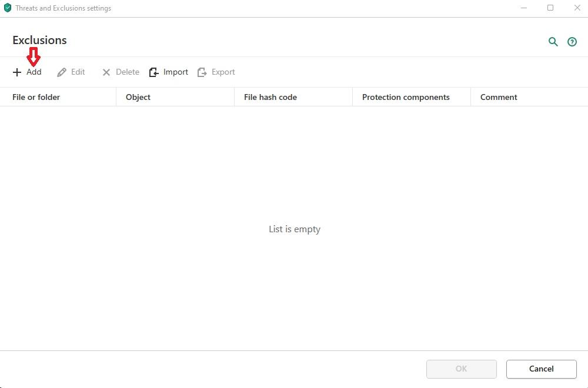Click the 'List is empty' text
Image resolution: width=588 pixels, height=388 pixels.
295,229
